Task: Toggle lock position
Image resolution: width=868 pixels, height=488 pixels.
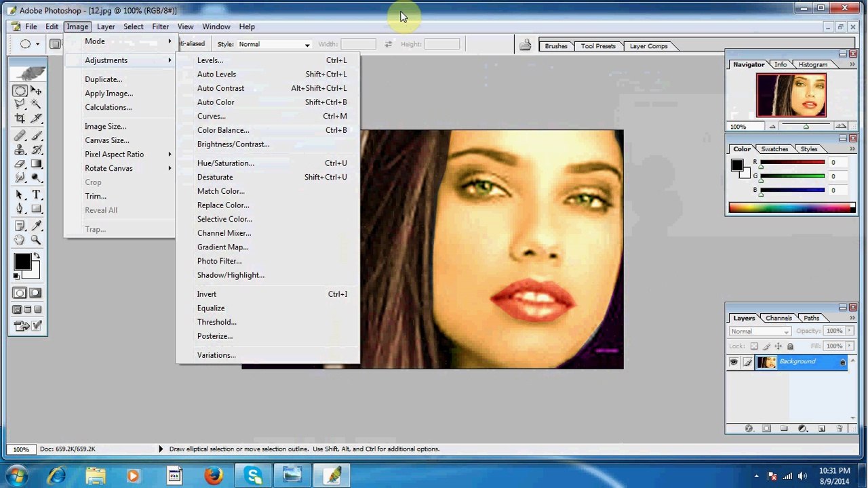Action: point(778,346)
